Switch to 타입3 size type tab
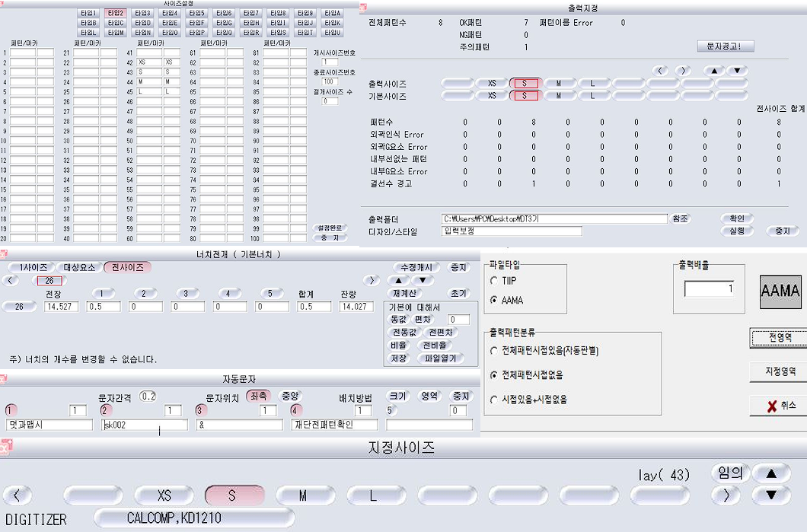 tap(142, 13)
